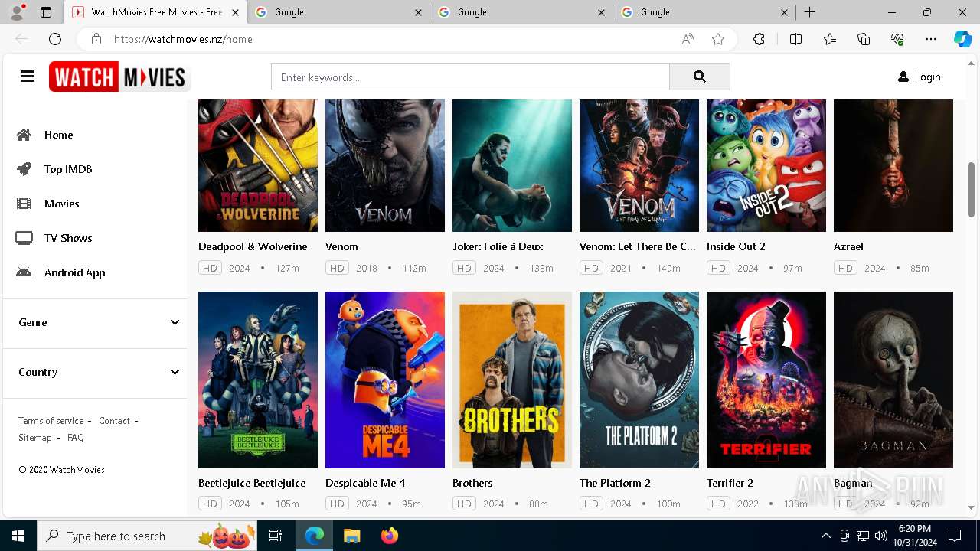Click the Movies film strip icon
980x551 pixels.
[24, 204]
